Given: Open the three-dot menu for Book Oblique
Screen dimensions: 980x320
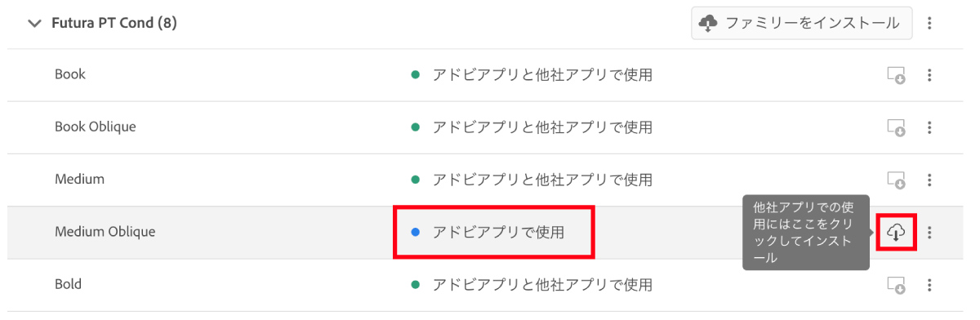Looking at the screenshot, I should coord(929,128).
